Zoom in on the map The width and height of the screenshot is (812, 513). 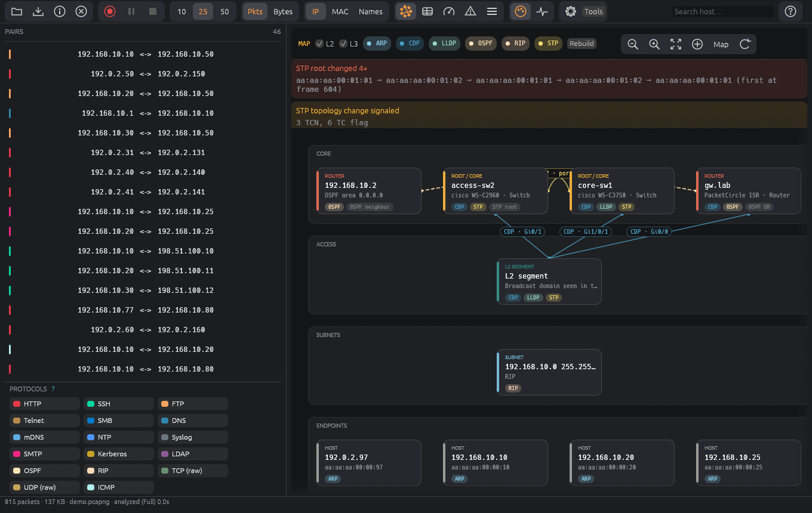point(654,44)
